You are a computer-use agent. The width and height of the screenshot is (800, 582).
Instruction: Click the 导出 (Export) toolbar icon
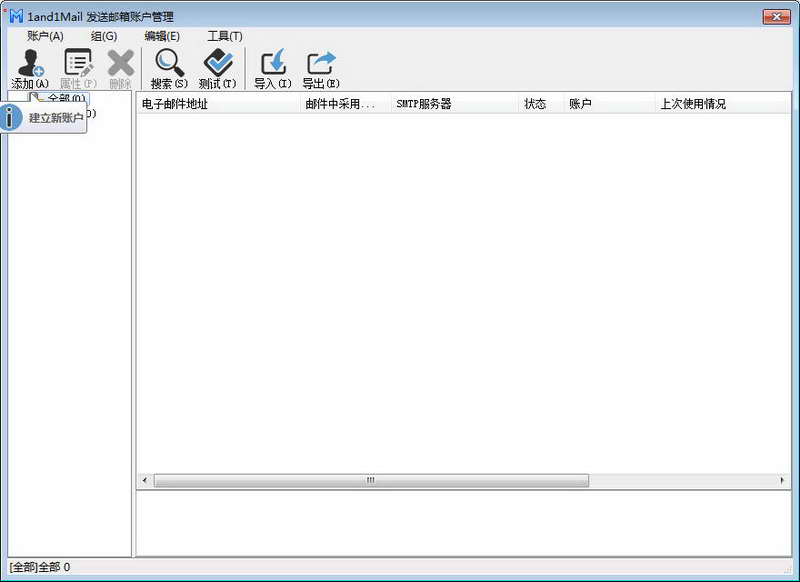[x=320, y=64]
